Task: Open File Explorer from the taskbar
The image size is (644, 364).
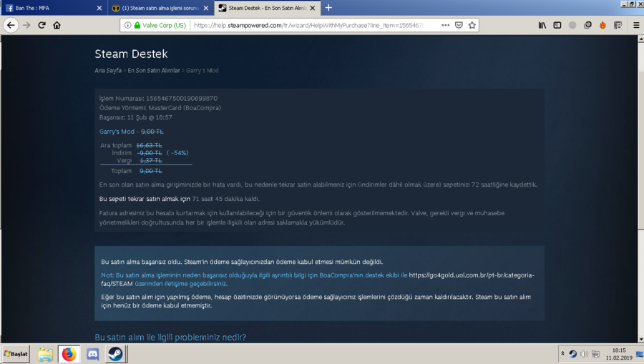Action: (46, 354)
